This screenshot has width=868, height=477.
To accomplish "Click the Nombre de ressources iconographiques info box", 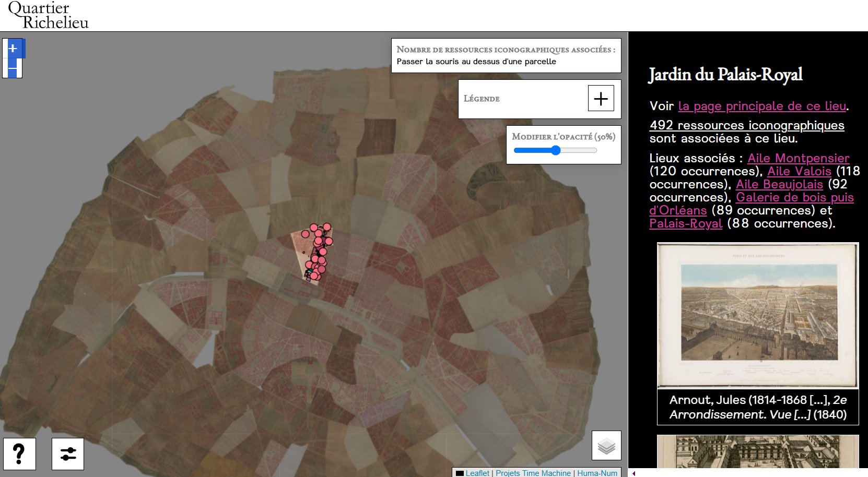I will [x=506, y=55].
